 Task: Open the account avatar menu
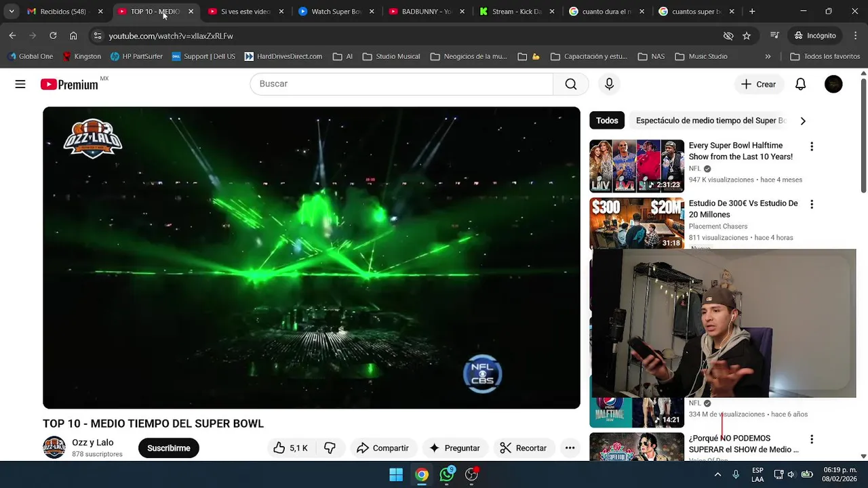(x=833, y=84)
